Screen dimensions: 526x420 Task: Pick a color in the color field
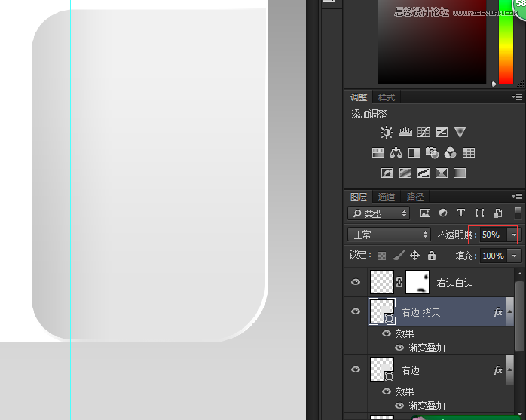pyautogui.click(x=432, y=41)
